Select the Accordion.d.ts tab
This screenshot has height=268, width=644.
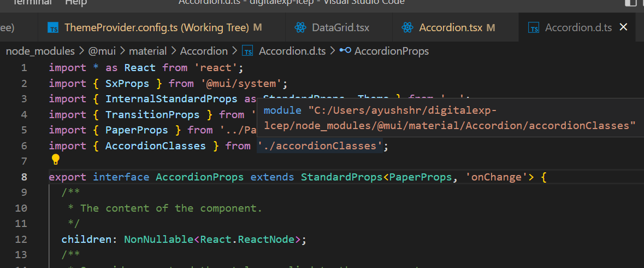click(x=578, y=27)
